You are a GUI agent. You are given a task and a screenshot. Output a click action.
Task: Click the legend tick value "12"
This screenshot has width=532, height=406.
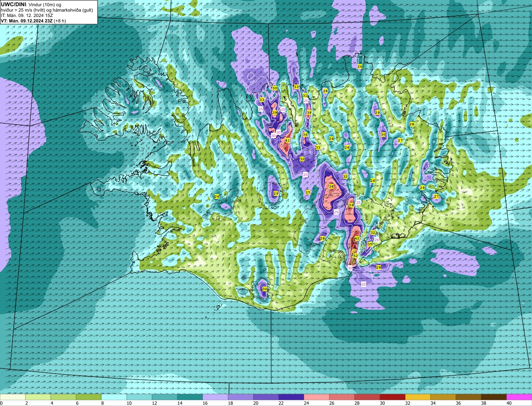155,403
